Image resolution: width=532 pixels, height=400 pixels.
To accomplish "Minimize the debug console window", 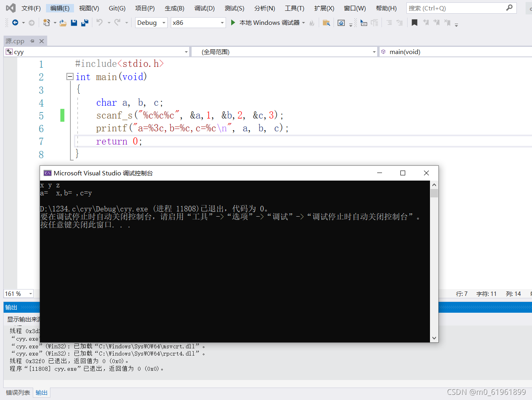I will pyautogui.click(x=380, y=173).
